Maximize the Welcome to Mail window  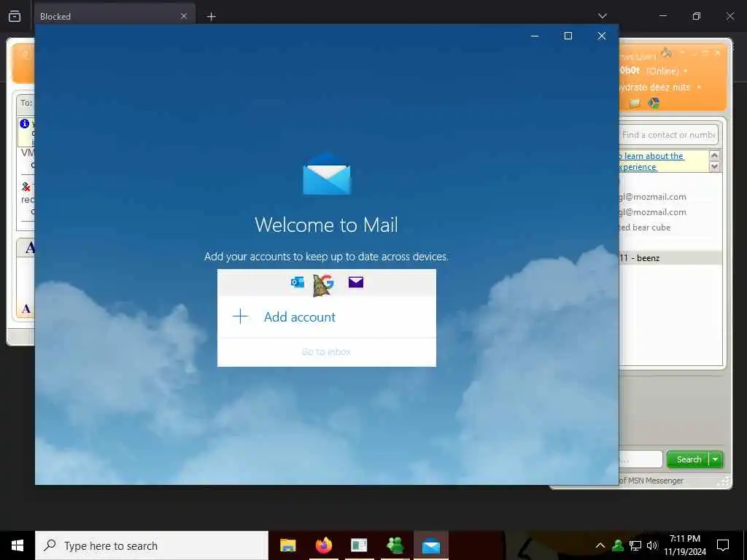point(568,36)
